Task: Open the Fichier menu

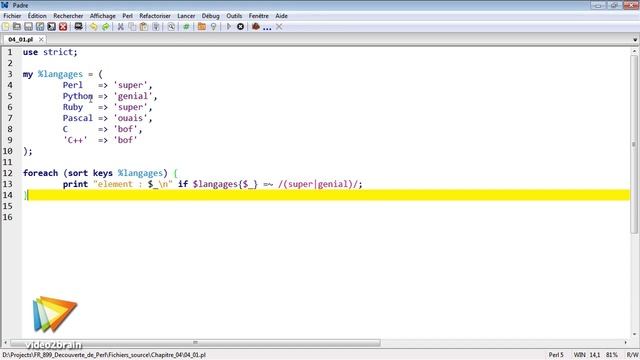Action: point(12,16)
